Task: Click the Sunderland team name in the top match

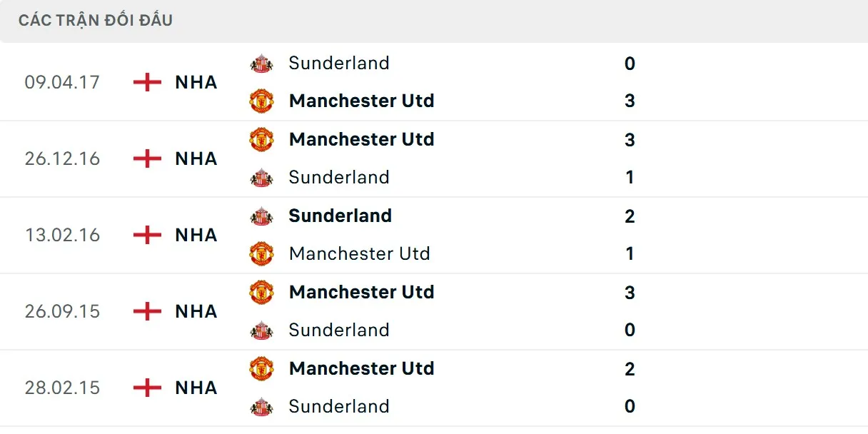Action: click(x=338, y=63)
